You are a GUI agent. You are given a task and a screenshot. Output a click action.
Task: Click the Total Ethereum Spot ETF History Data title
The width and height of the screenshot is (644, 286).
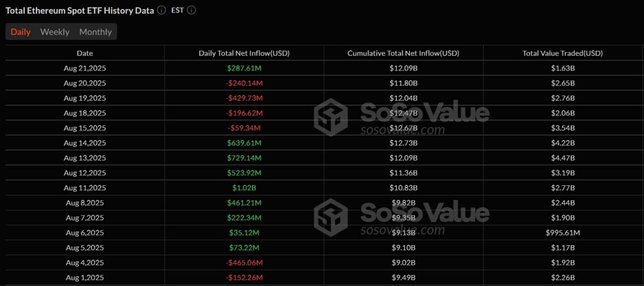[x=79, y=10]
